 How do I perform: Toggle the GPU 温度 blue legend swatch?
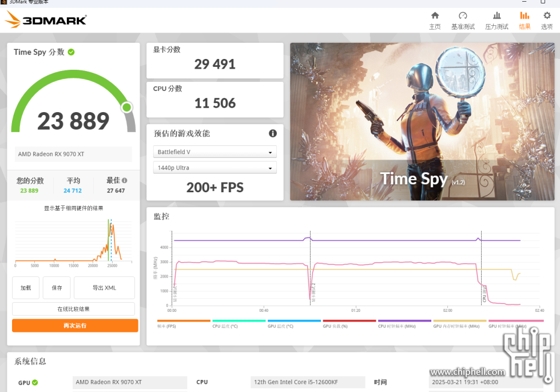click(x=294, y=321)
